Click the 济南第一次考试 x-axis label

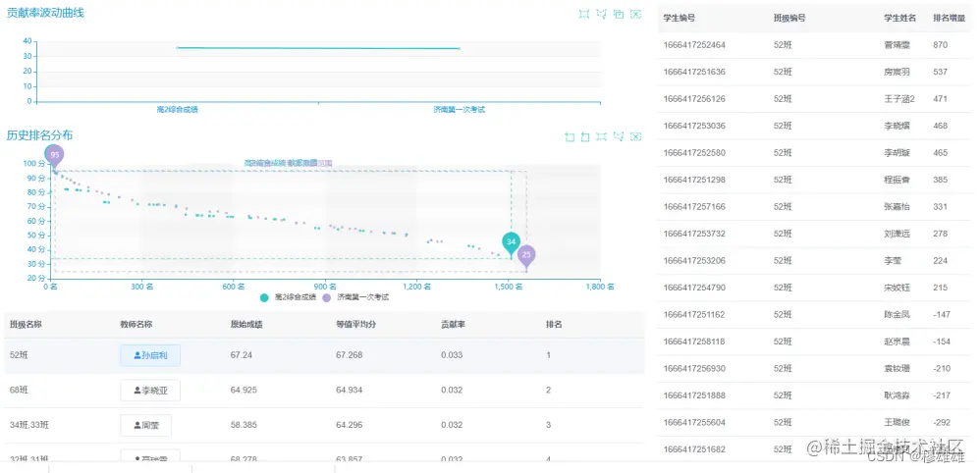tap(460, 109)
